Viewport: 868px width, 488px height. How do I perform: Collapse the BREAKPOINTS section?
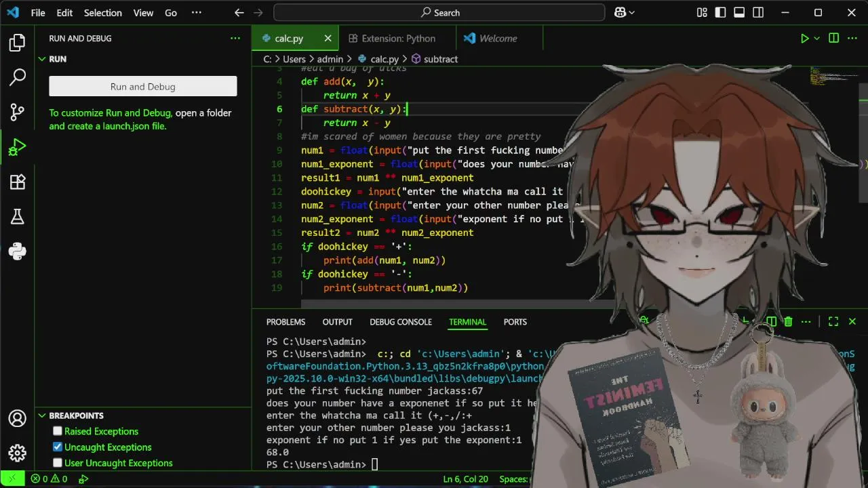point(41,415)
